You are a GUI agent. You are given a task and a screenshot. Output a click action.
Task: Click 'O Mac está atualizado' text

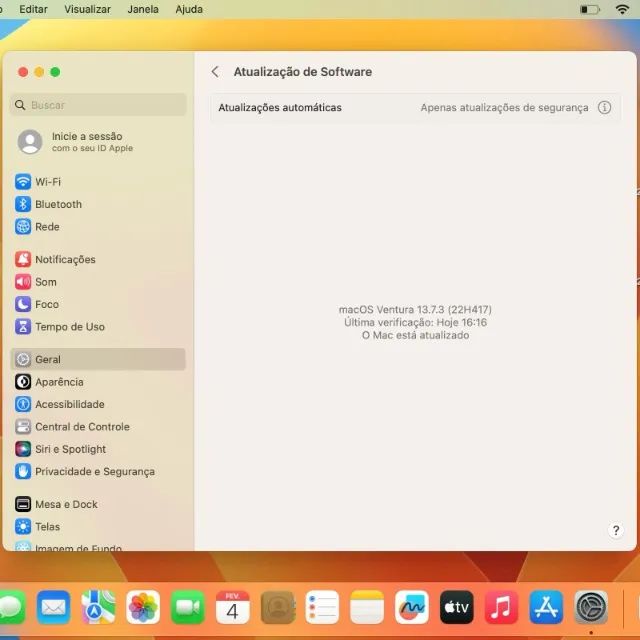point(415,335)
